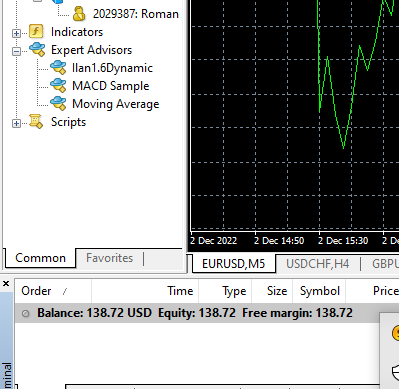The width and height of the screenshot is (399, 389).
Task: Close the Terminal panel with X
Action: click(6, 284)
